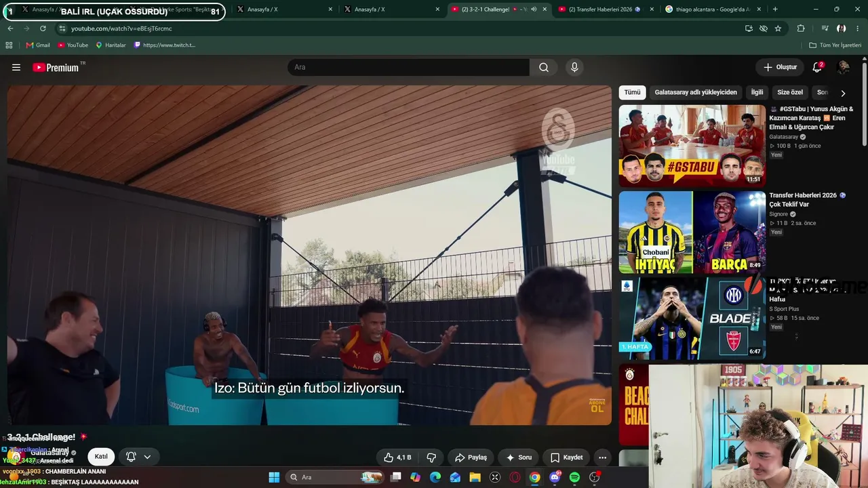
Task: Open YouTube notifications bell
Action: coord(817,67)
